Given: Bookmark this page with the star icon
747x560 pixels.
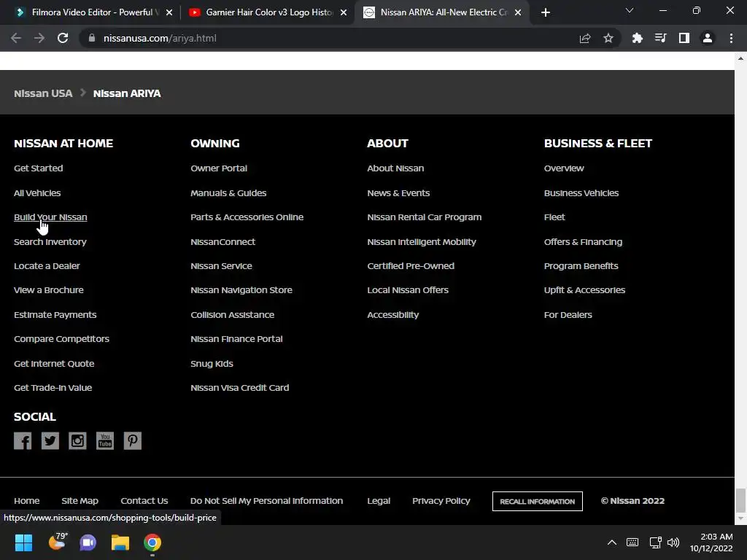Looking at the screenshot, I should click(608, 38).
